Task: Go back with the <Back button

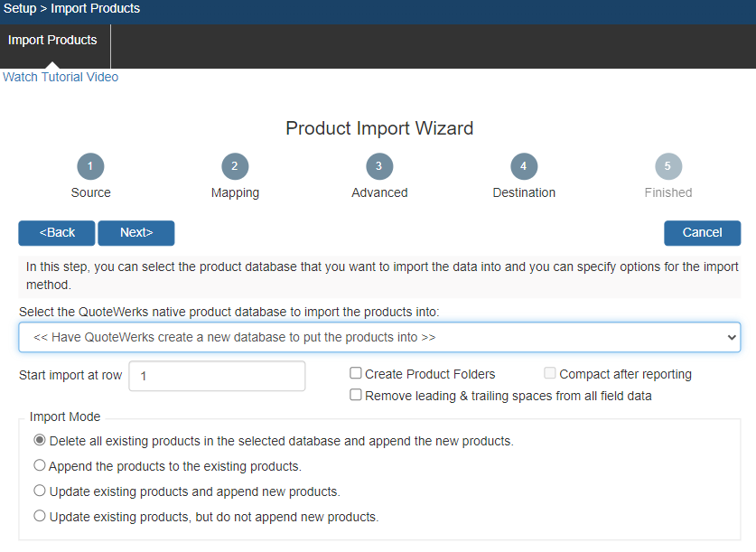Action: click(57, 233)
